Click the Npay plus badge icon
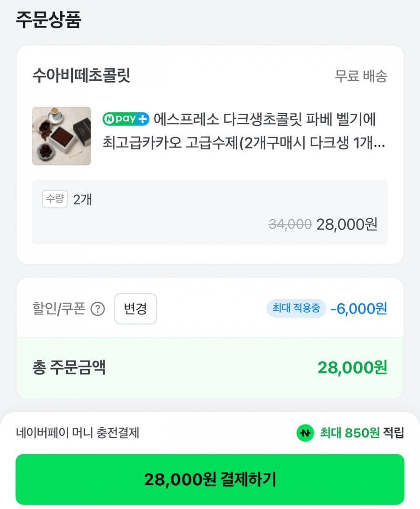 tap(126, 119)
